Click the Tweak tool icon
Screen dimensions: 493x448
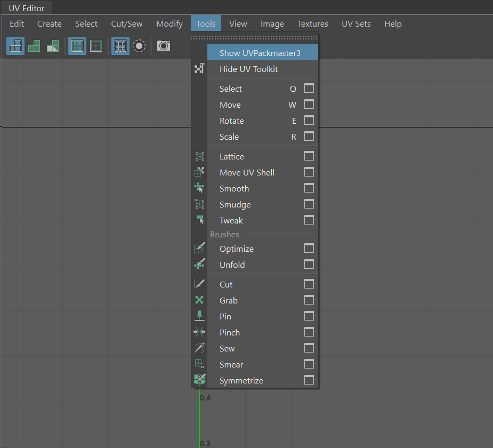coord(199,220)
